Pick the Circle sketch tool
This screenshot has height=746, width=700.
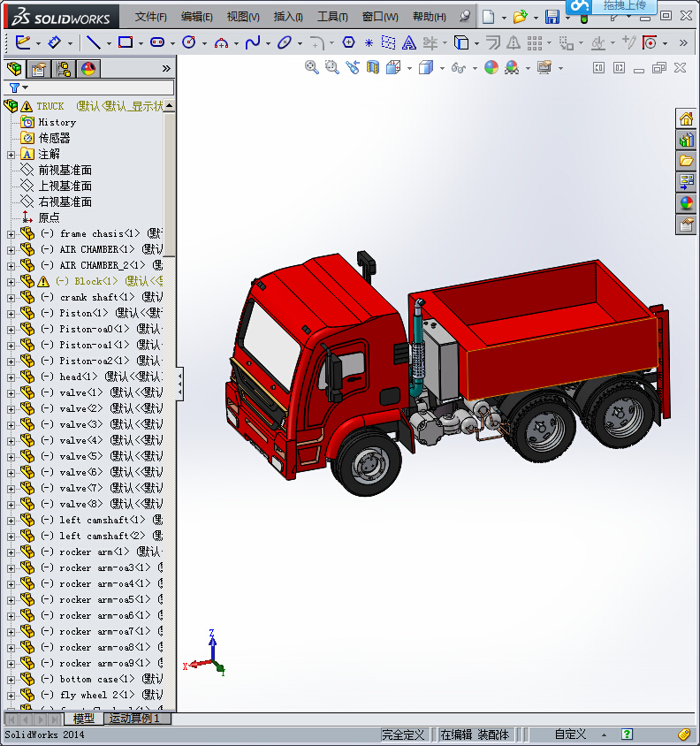coord(189,42)
